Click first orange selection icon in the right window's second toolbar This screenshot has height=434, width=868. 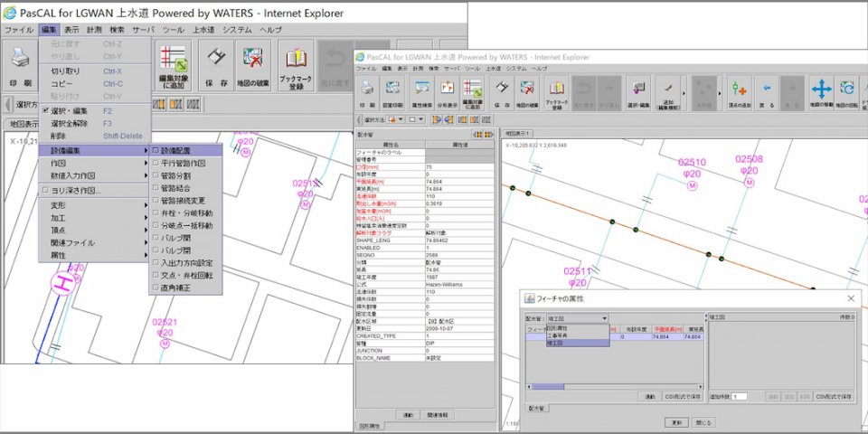[436, 119]
